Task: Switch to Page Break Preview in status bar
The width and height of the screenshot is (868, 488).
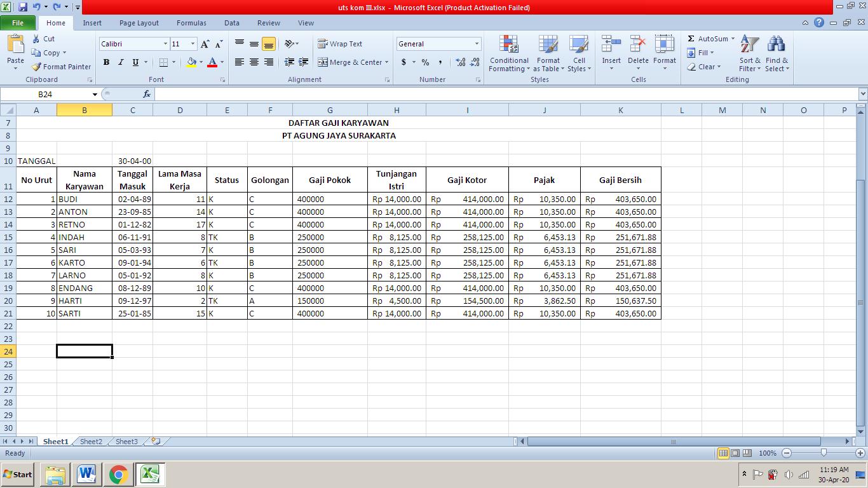Action: (x=747, y=453)
